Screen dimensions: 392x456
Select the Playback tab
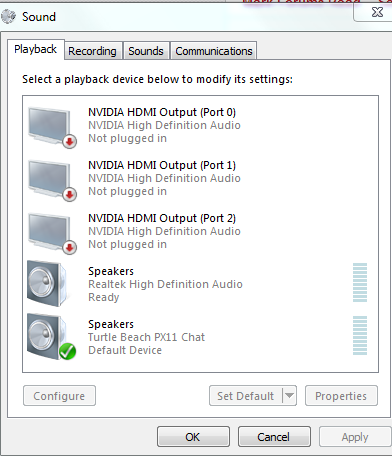[x=35, y=49]
